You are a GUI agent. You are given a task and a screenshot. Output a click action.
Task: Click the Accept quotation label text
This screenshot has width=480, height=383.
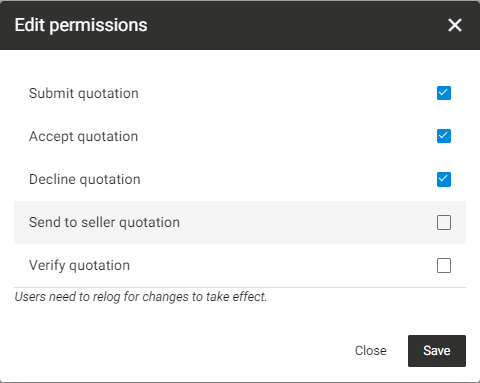click(x=83, y=136)
